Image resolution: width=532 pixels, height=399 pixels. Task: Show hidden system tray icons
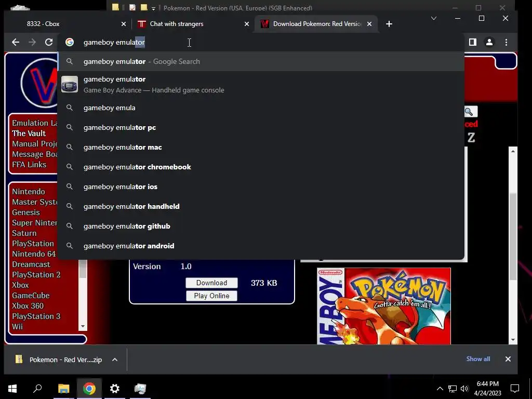click(440, 389)
